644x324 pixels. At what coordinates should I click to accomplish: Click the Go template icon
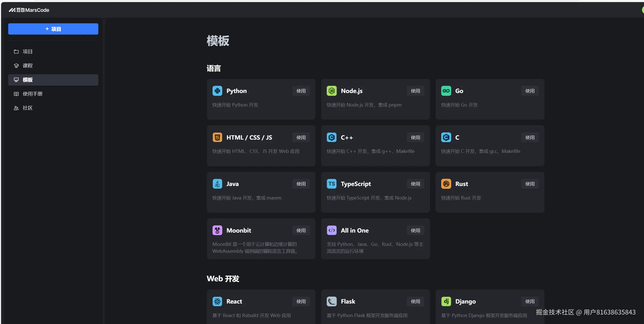(x=446, y=91)
